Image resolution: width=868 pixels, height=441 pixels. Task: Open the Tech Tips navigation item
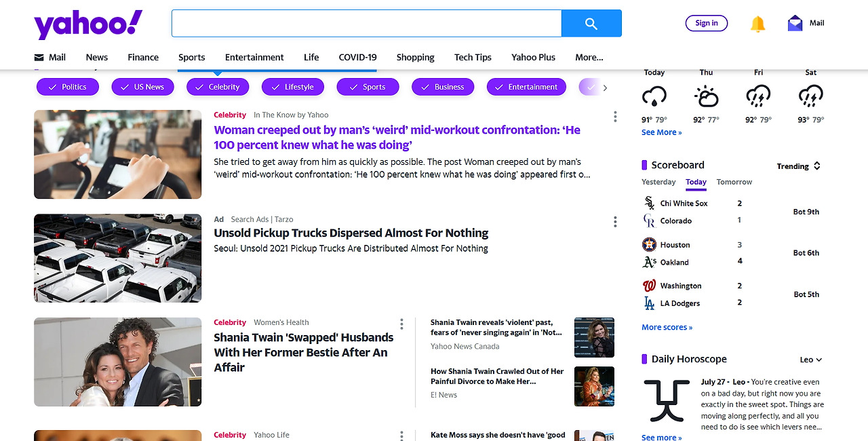pyautogui.click(x=473, y=58)
